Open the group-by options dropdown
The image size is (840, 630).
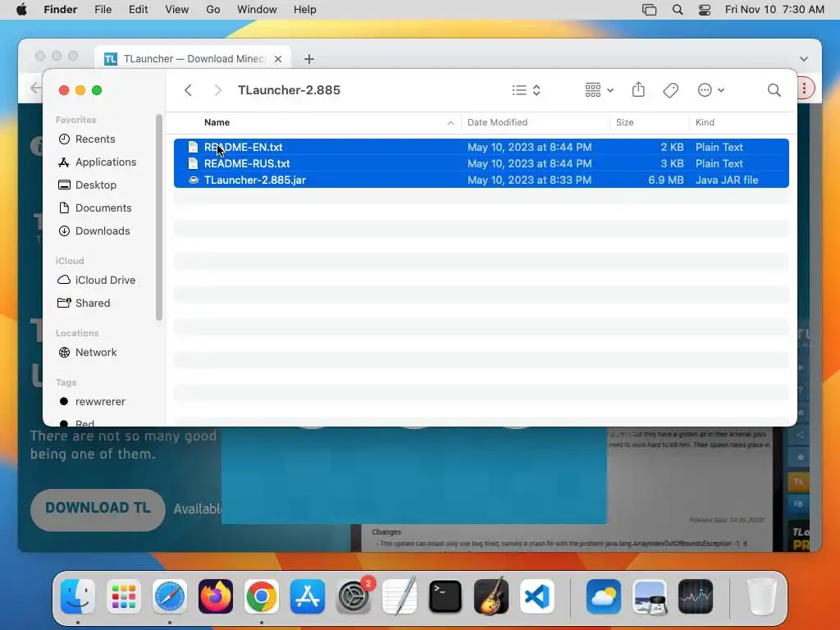click(x=599, y=90)
